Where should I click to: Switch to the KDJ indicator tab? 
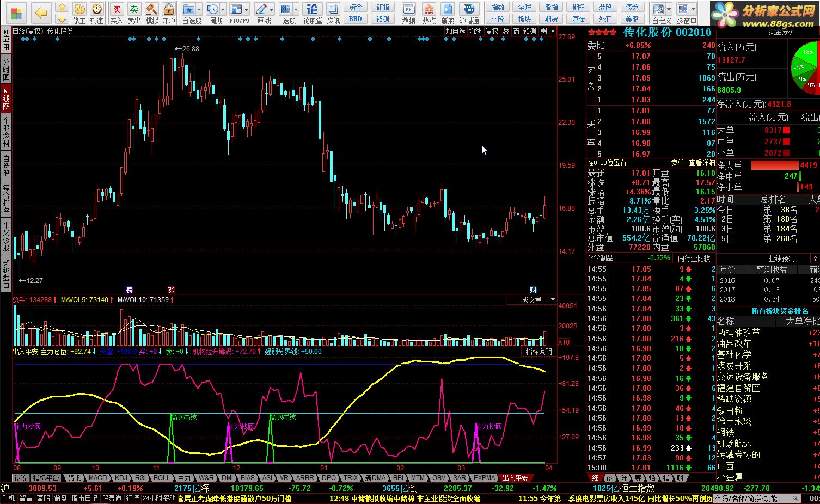point(121,478)
